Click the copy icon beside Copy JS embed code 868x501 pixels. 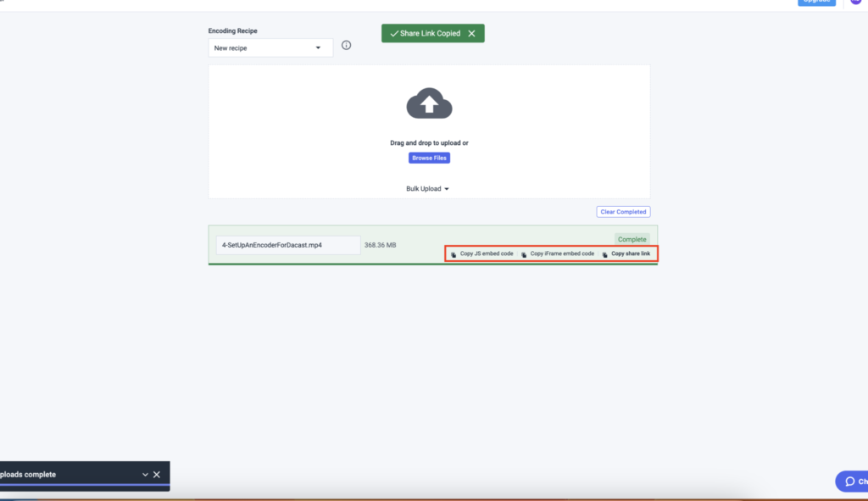[x=453, y=253]
